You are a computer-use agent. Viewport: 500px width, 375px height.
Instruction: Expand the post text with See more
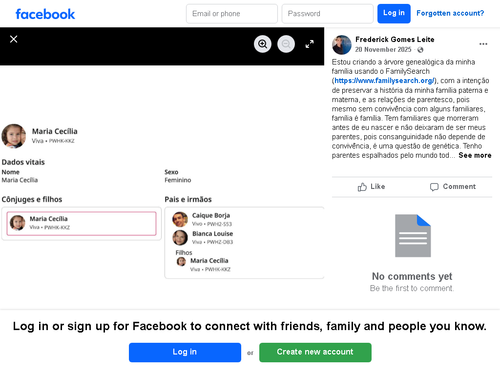coord(475,155)
